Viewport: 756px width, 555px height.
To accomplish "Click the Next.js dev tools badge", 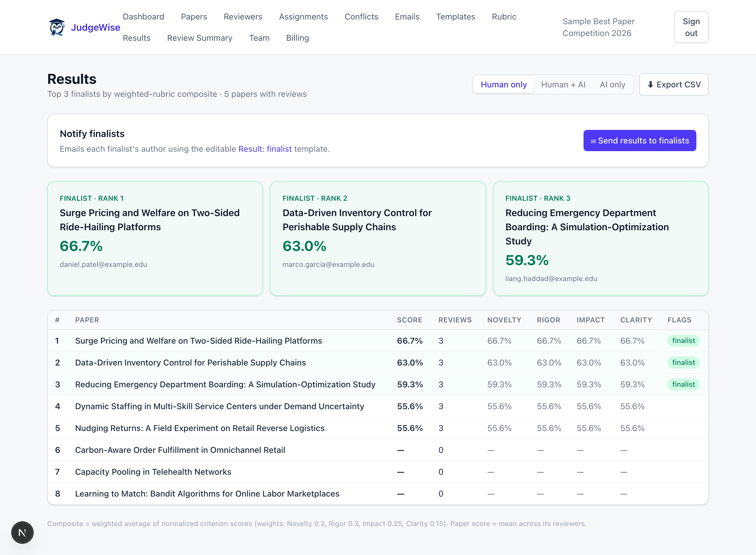I will pyautogui.click(x=22, y=533).
